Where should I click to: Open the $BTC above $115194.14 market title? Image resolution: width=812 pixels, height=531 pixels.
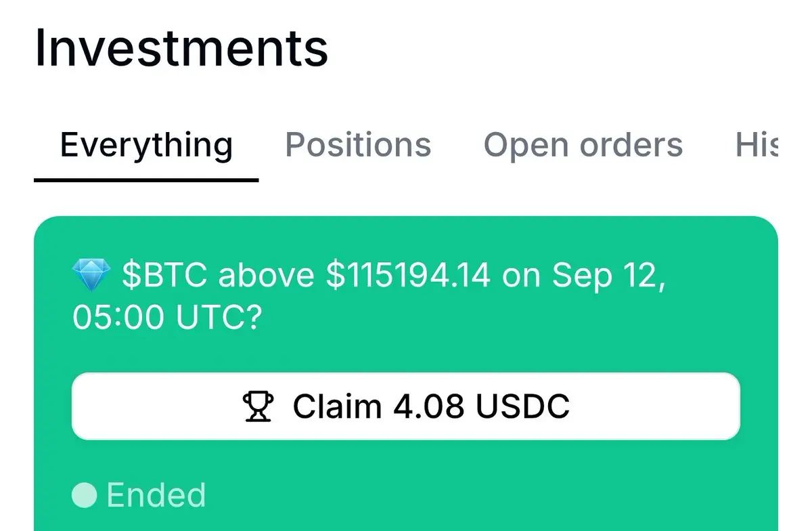tap(369, 296)
